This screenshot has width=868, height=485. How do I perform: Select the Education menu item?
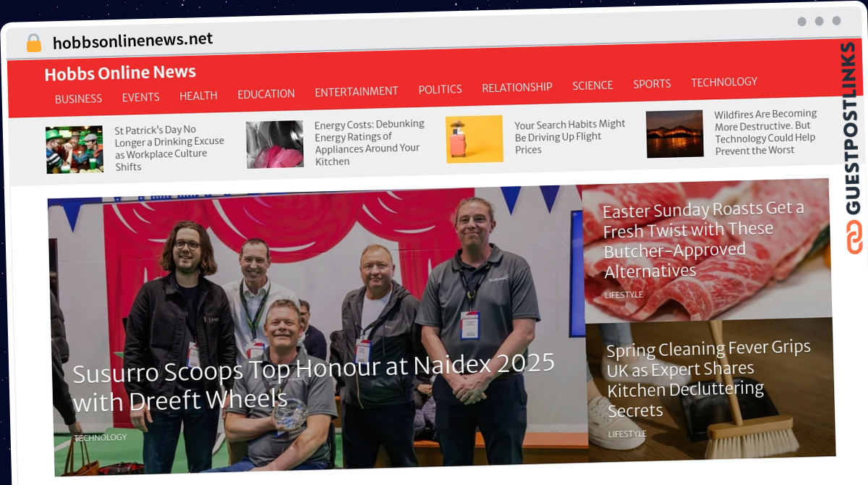pyautogui.click(x=266, y=94)
